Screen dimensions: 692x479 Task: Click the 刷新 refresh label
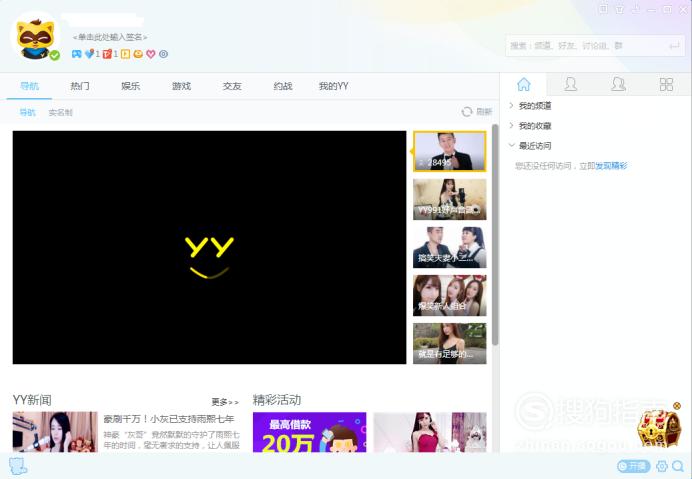[x=484, y=112]
